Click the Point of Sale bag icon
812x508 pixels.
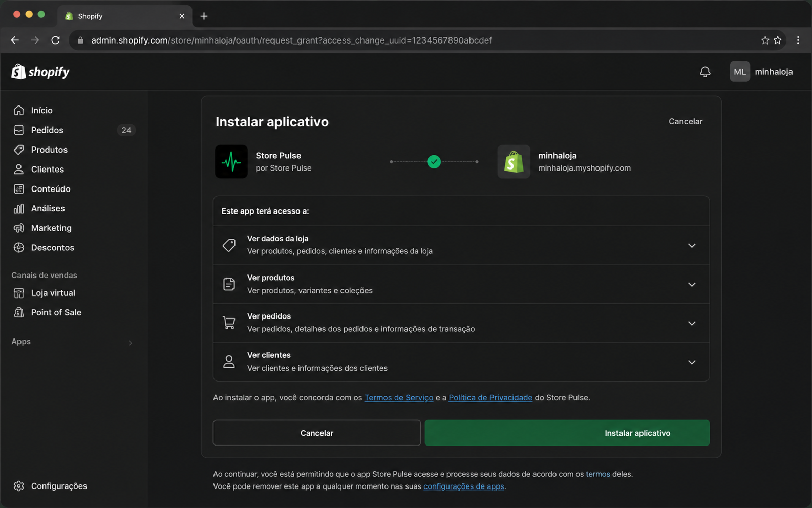click(x=19, y=312)
